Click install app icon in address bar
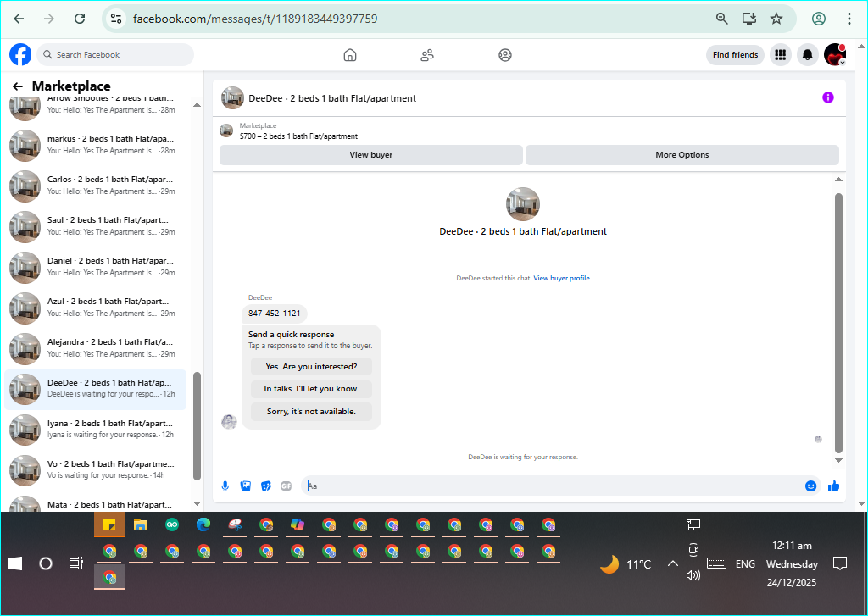The image size is (868, 616). [x=749, y=19]
